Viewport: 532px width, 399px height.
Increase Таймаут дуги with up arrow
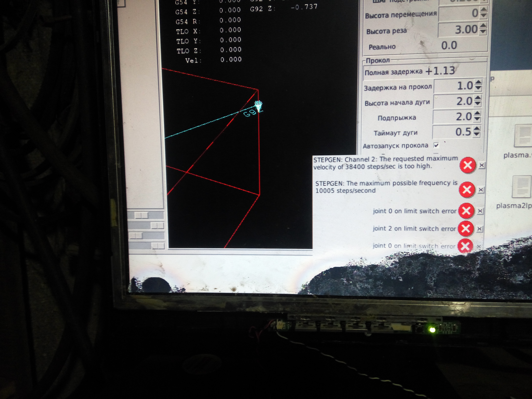(x=477, y=129)
